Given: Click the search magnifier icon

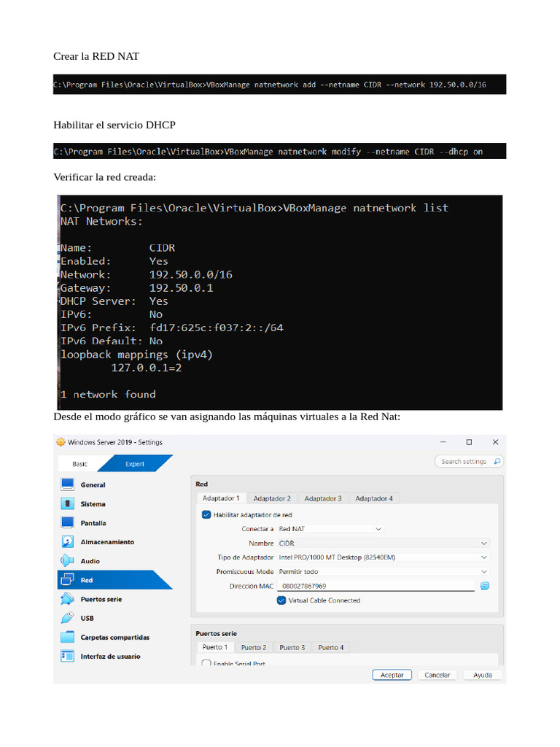Looking at the screenshot, I should point(497,461).
